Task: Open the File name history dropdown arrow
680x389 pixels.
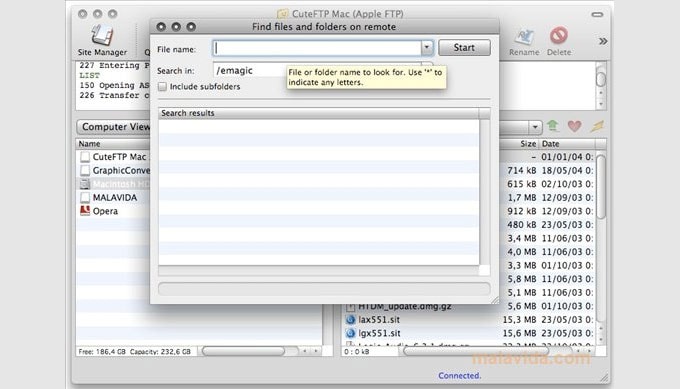Action: 427,47
